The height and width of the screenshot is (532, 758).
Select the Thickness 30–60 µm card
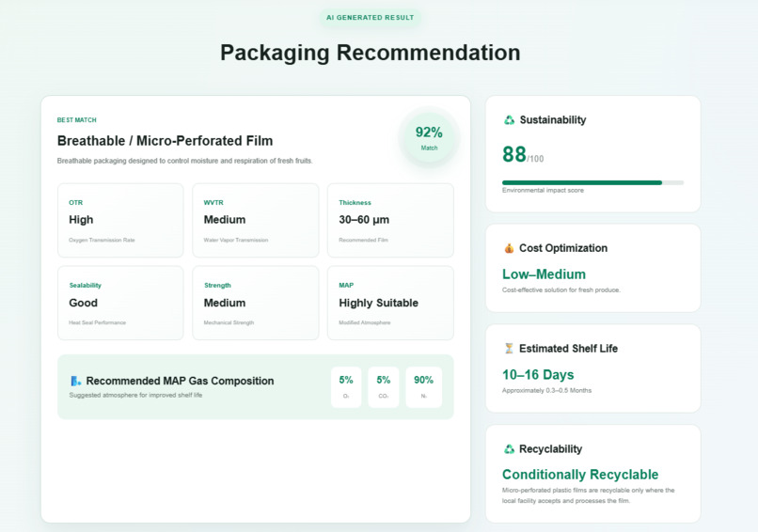(x=390, y=220)
